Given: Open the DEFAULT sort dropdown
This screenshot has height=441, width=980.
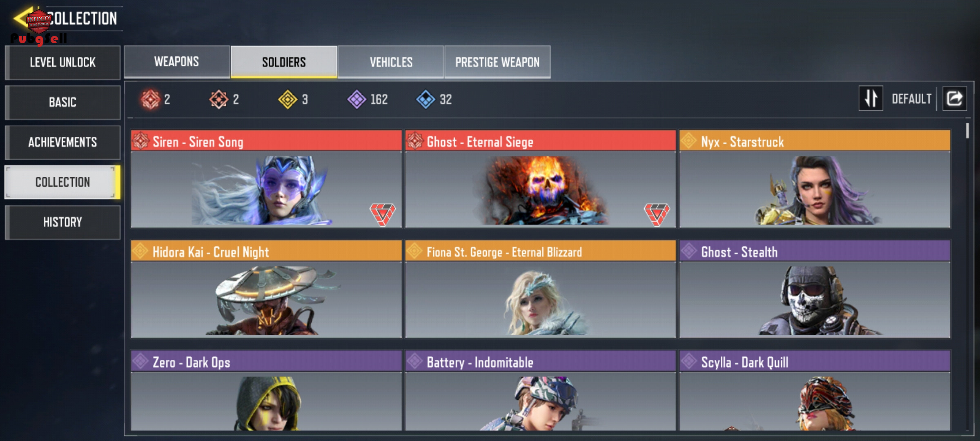Looking at the screenshot, I should pyautogui.click(x=911, y=99).
